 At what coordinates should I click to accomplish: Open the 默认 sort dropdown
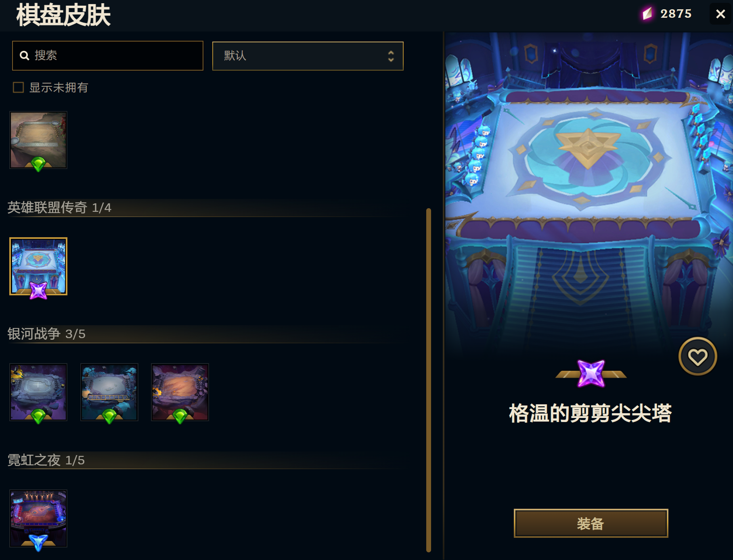(x=308, y=56)
